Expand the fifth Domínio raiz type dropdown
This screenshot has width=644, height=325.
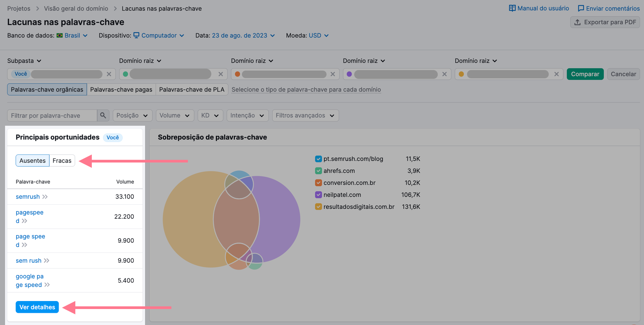(x=476, y=61)
